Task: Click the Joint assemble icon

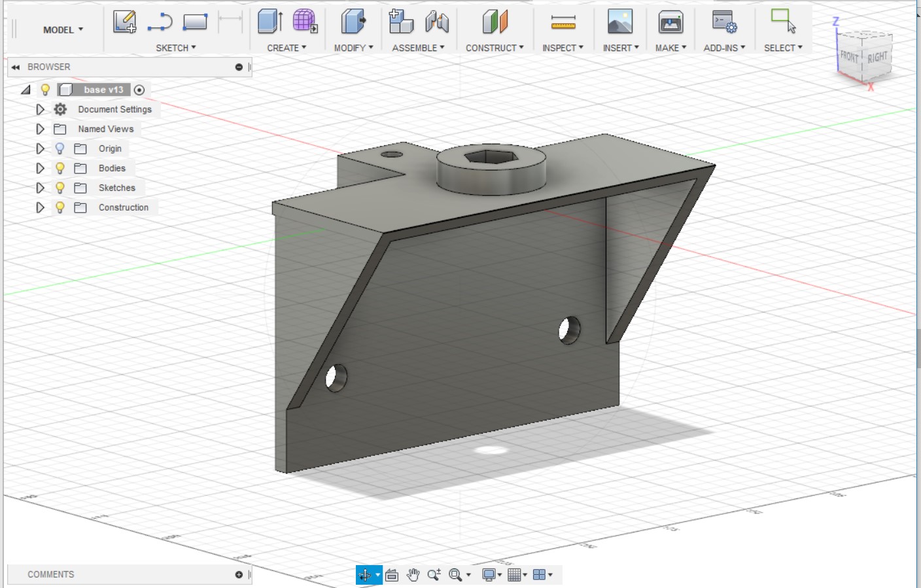Action: pos(437,22)
